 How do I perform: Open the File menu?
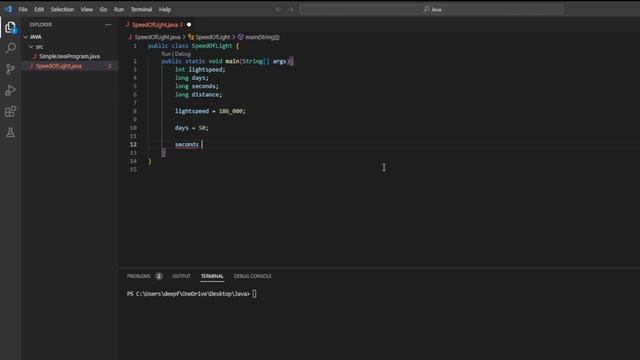[23, 9]
